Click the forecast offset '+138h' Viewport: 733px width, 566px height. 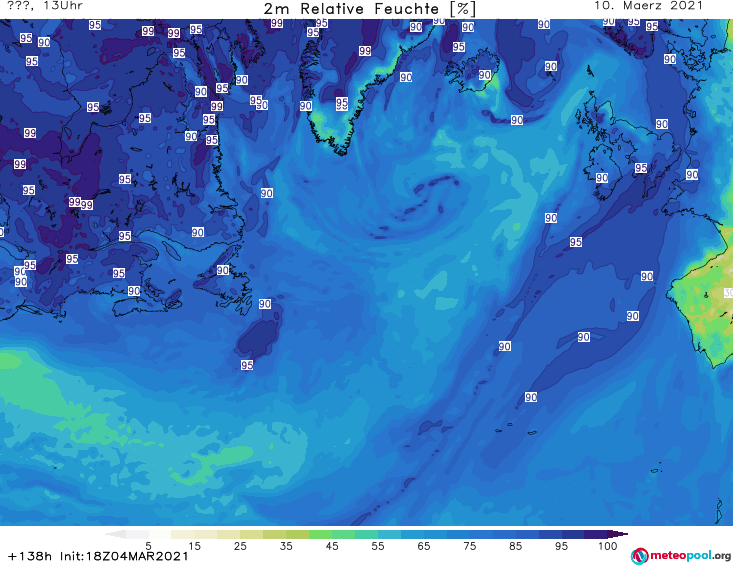point(30,556)
